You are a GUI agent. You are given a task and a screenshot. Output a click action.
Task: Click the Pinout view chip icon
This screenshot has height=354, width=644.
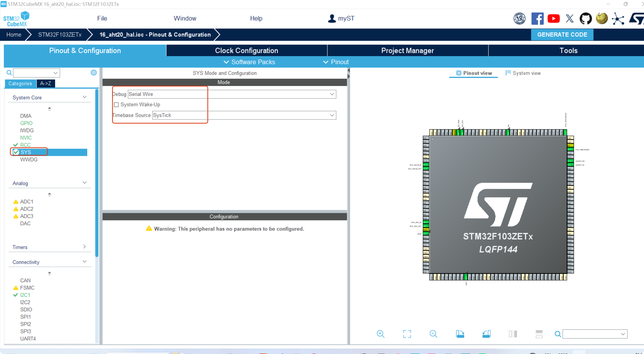(459, 73)
